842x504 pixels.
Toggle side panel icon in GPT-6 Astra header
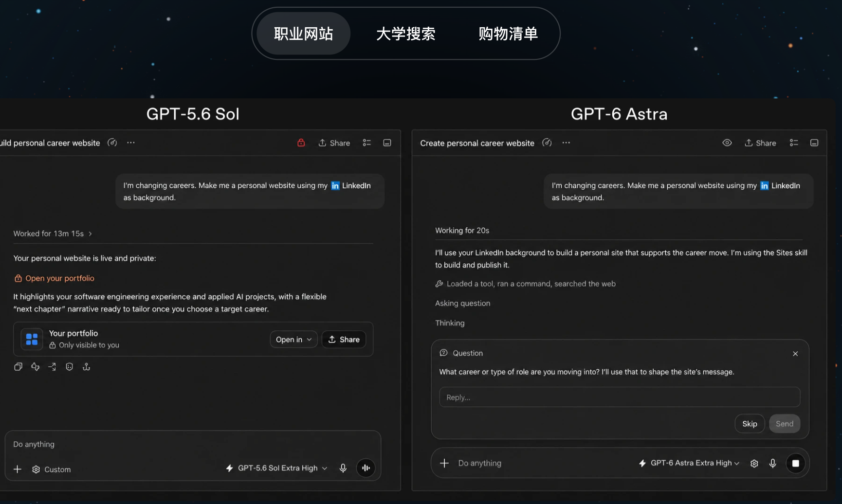pyautogui.click(x=814, y=143)
